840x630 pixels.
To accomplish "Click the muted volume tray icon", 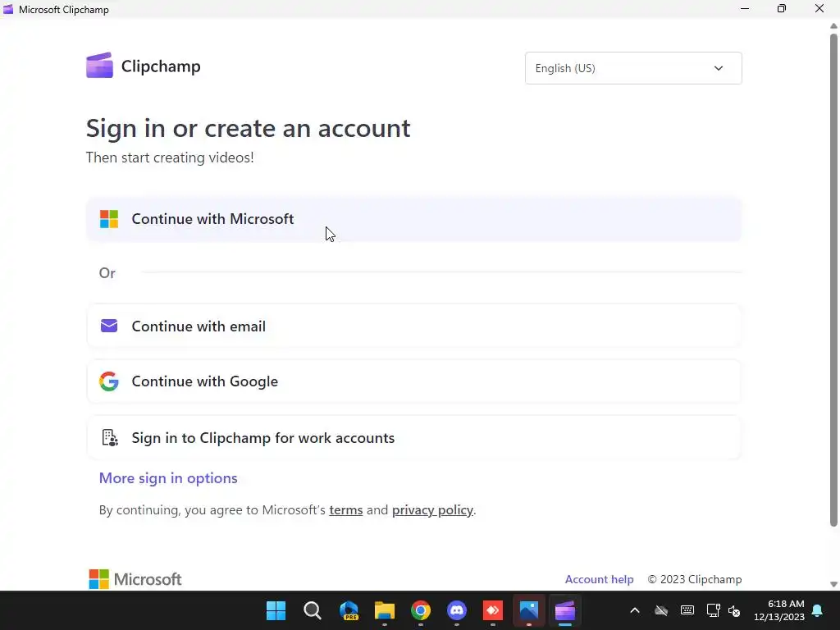I will point(734,610).
